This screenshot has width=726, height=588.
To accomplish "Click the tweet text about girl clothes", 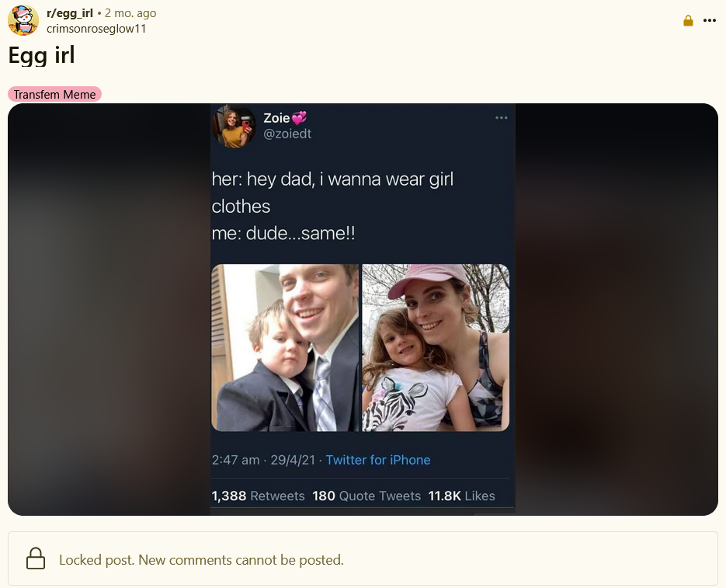I will coord(332,206).
